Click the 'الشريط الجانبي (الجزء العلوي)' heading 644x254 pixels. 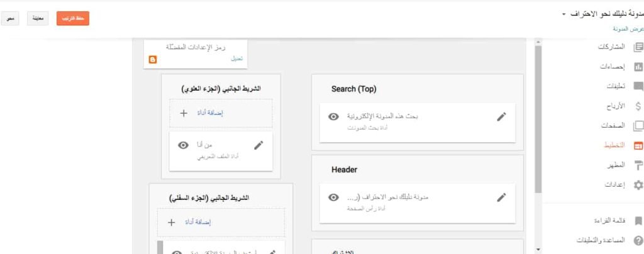221,89
